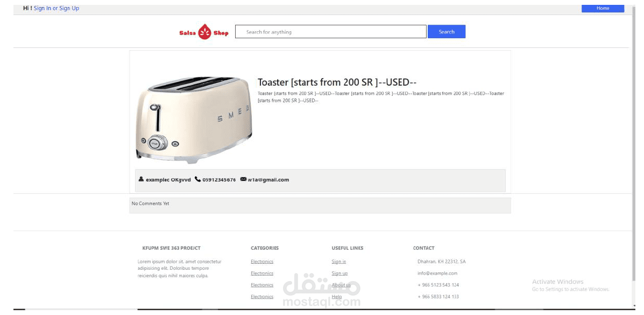Click the phone icon beside seller number
Image resolution: width=644 pixels, height=315 pixels.
click(x=197, y=179)
